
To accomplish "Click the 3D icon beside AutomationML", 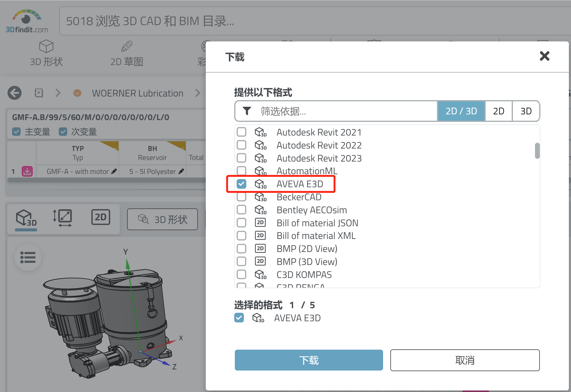I will pos(261,171).
